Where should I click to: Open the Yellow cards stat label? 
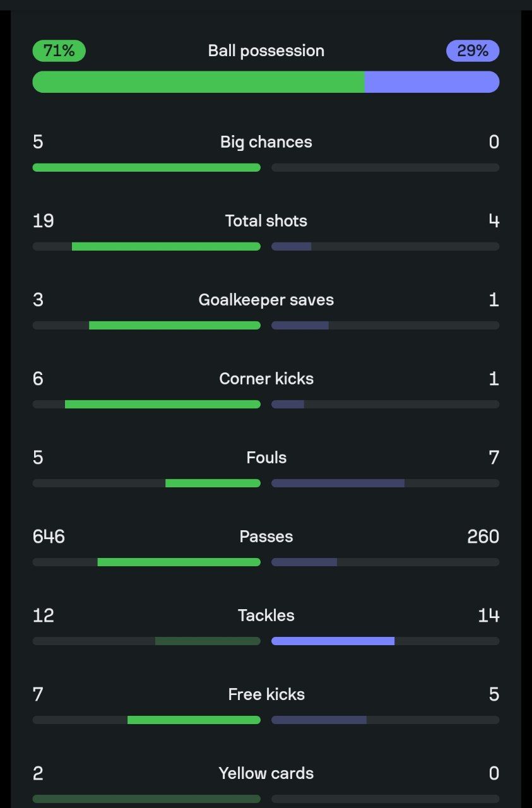tap(266, 773)
